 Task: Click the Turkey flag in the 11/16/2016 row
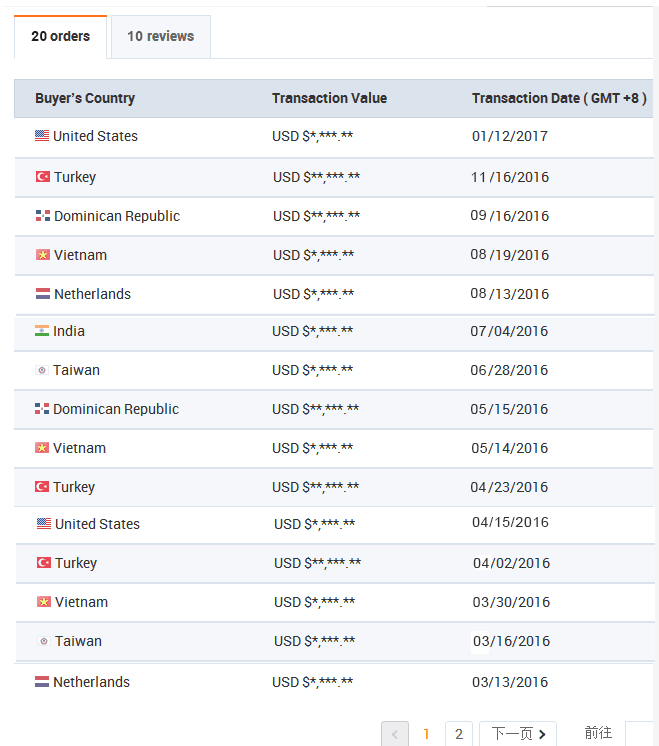tap(43, 177)
